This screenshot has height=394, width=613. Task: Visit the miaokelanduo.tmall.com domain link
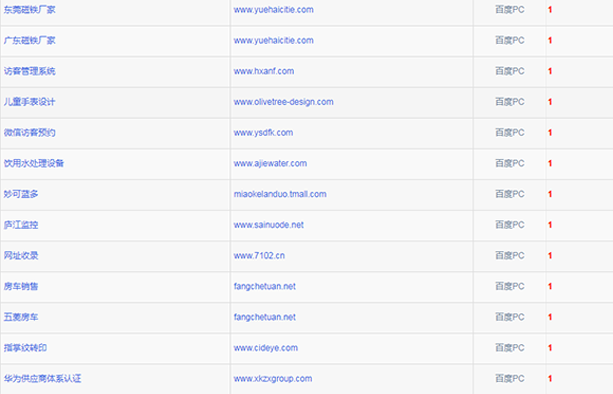[280, 194]
